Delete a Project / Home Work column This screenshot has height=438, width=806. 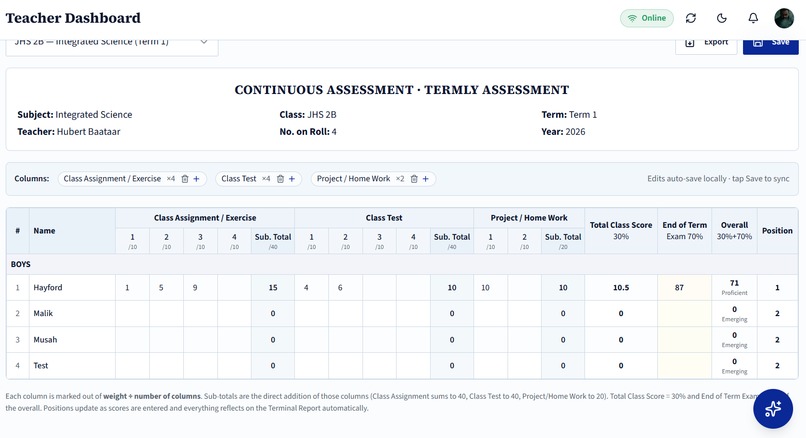pos(414,179)
